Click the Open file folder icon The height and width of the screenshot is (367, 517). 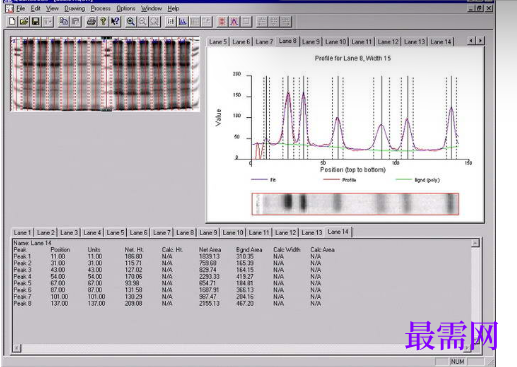coord(24,22)
